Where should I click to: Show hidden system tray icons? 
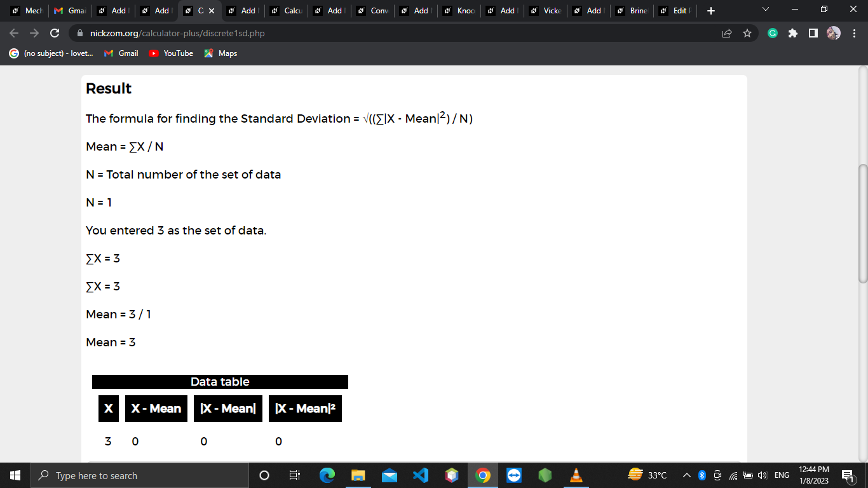pyautogui.click(x=687, y=475)
